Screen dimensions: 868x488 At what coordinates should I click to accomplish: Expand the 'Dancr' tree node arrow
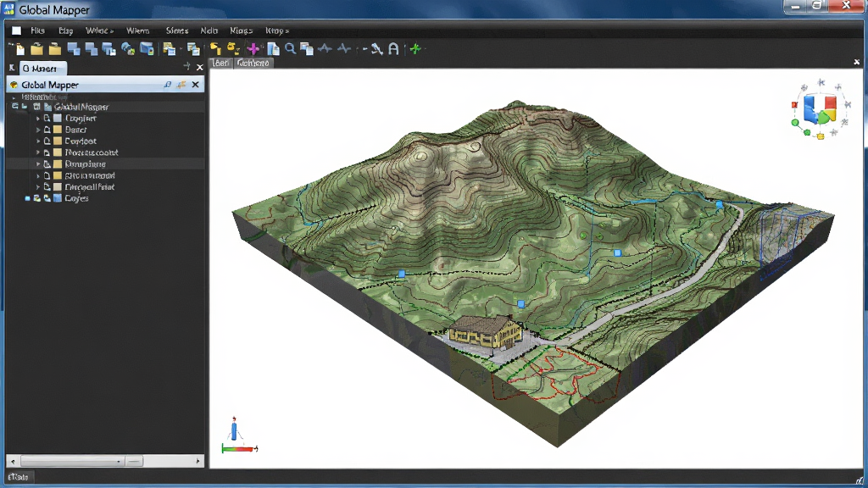click(38, 130)
